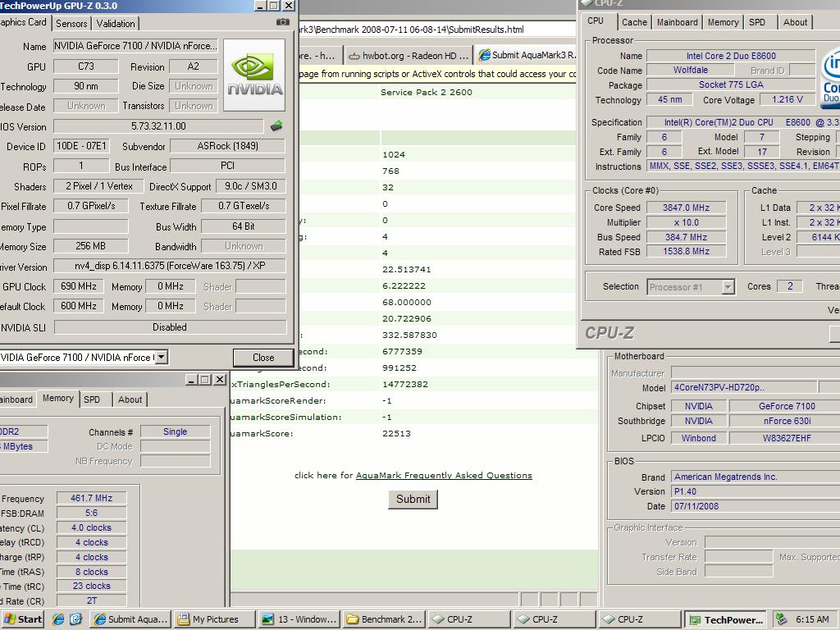Click the Channels Single value
This screenshot has width=840, height=630.
pos(176,431)
